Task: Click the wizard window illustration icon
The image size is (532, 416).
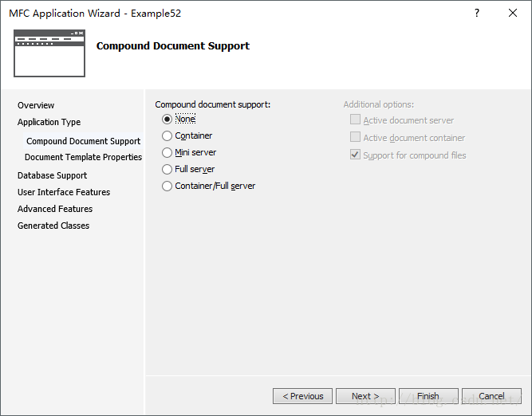Action: [x=49, y=53]
